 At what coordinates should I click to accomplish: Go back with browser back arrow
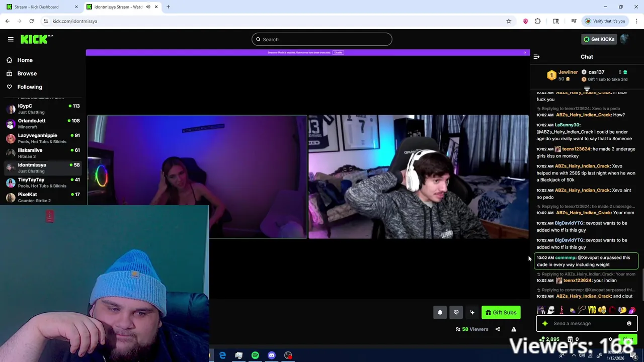(x=7, y=21)
